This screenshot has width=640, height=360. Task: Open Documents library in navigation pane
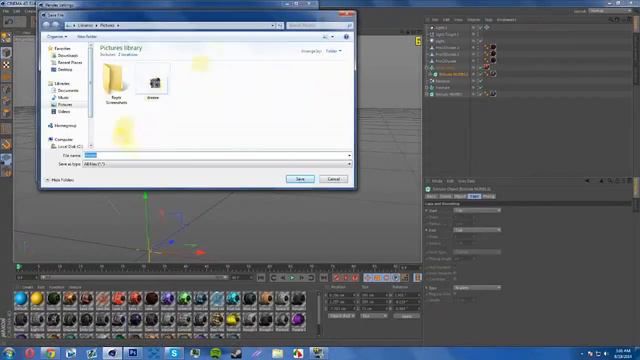[x=68, y=91]
